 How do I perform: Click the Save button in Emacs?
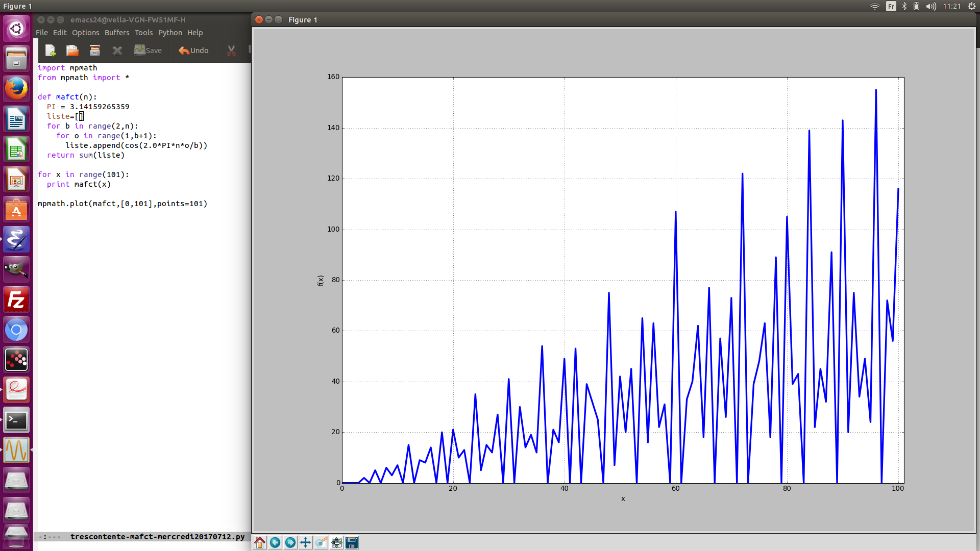click(148, 51)
